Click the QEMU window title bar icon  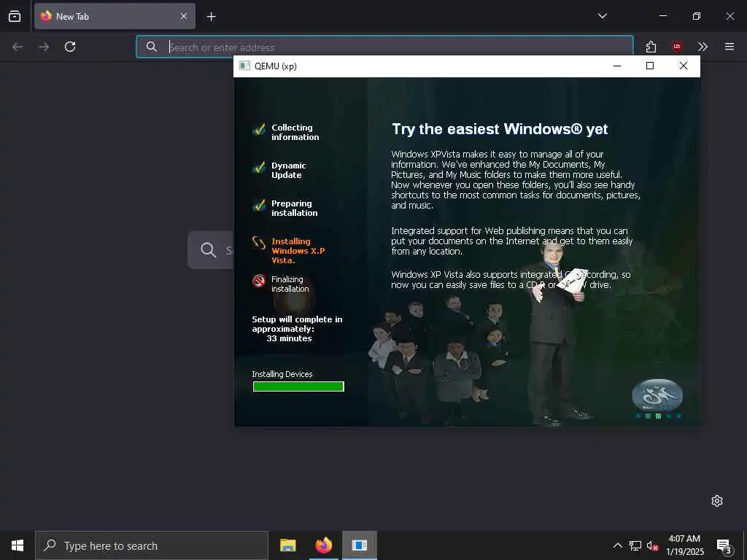(244, 66)
